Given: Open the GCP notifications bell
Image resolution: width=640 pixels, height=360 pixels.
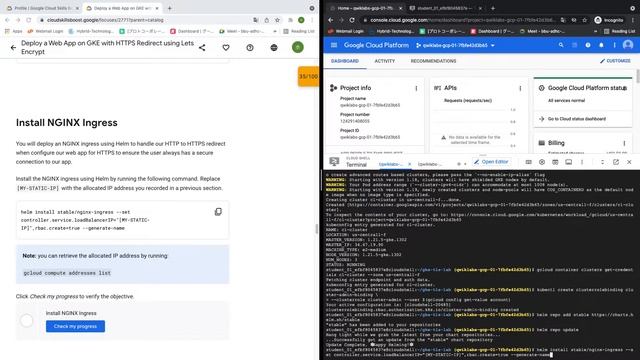Looking at the screenshot, I should coord(601,45).
